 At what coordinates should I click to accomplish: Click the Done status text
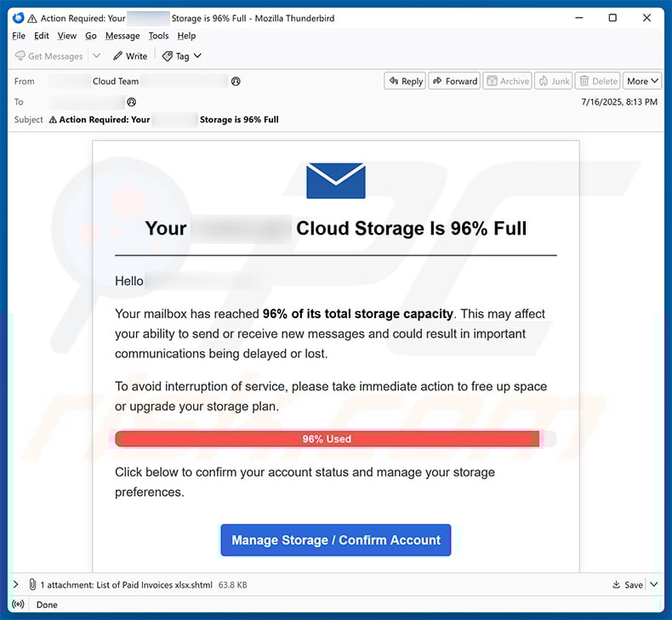(x=47, y=605)
